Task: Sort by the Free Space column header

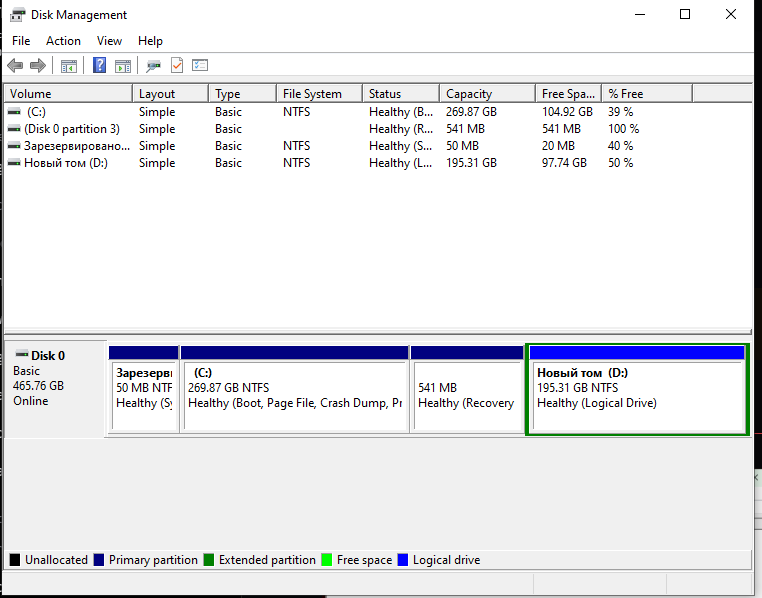Action: pyautogui.click(x=569, y=93)
